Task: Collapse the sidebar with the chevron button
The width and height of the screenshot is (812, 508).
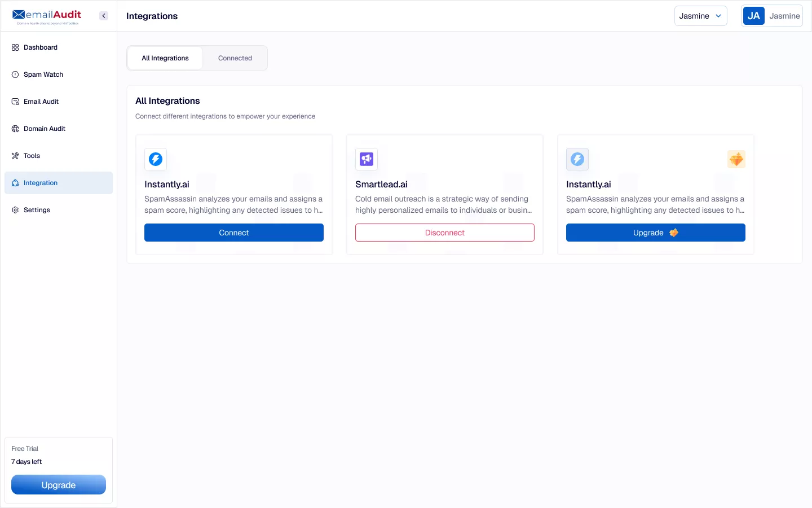Action: (x=104, y=16)
